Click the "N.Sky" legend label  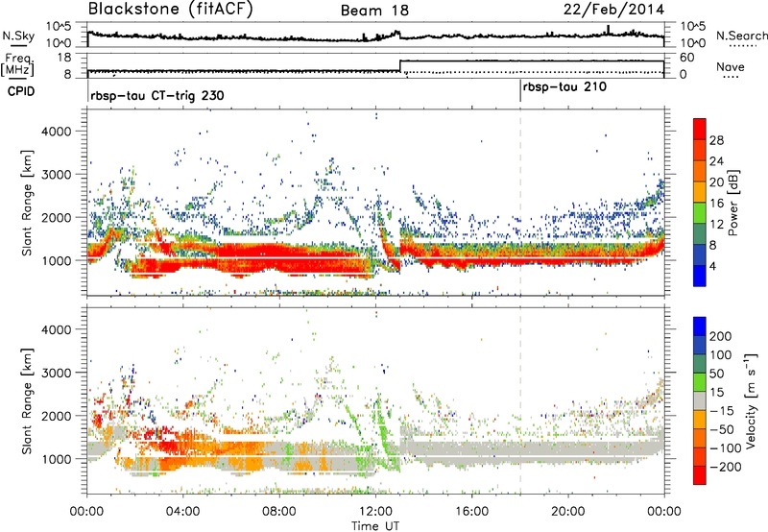(x=18, y=36)
